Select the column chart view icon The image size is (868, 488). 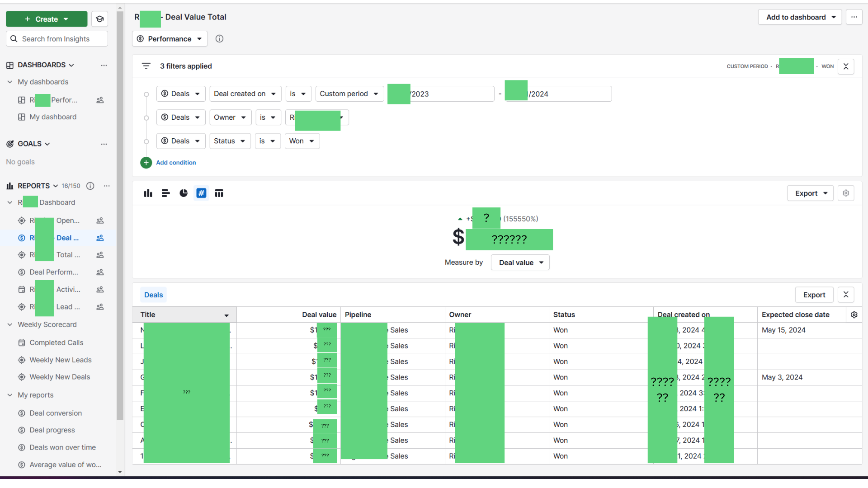(148, 193)
